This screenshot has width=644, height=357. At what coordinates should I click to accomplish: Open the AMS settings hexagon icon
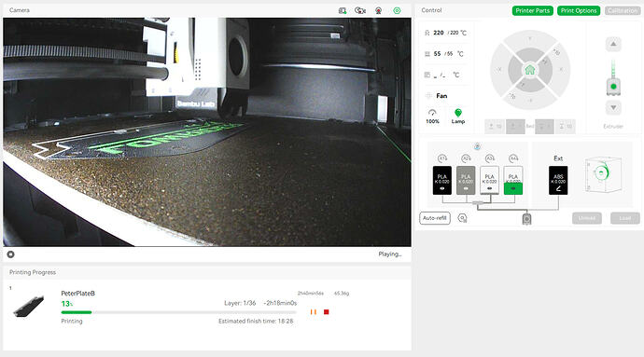pos(462,218)
